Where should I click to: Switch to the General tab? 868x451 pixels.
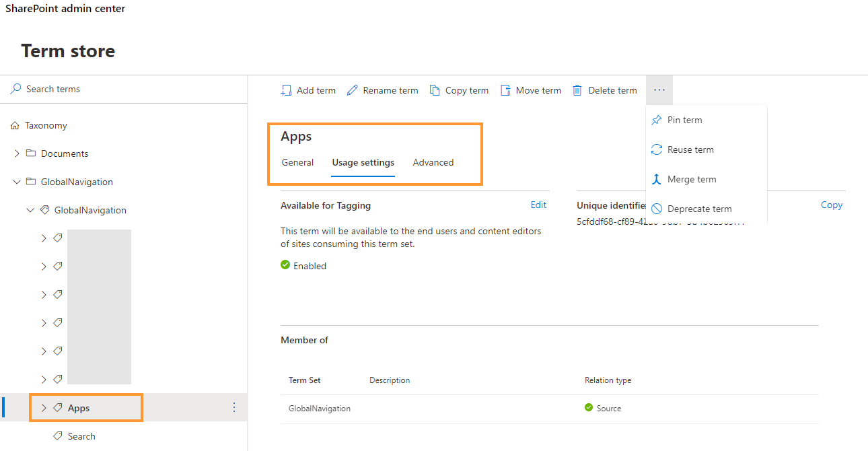[297, 162]
